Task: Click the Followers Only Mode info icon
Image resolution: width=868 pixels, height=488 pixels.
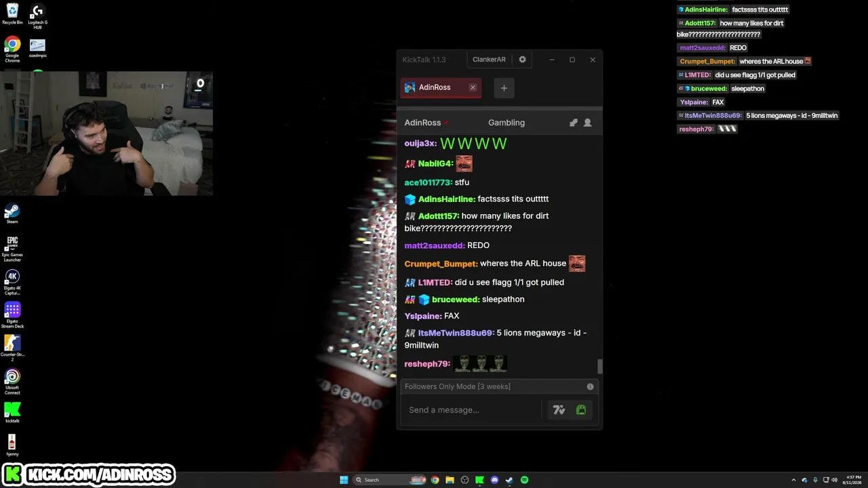Action: click(590, 386)
